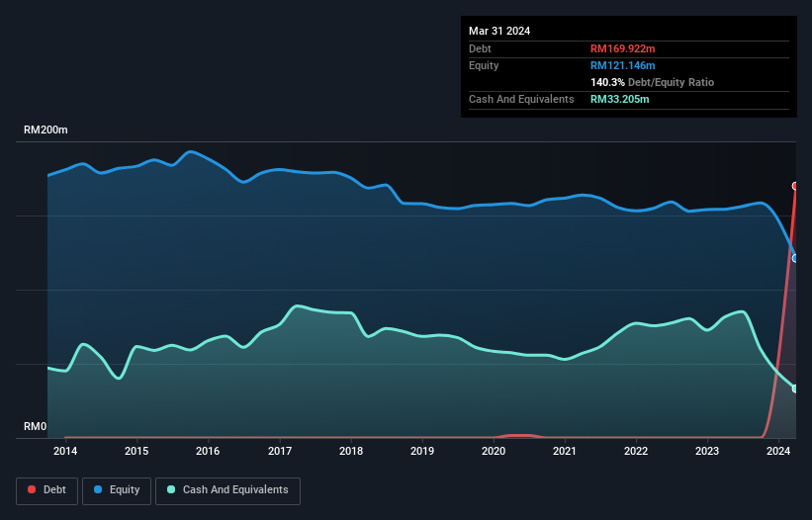Screen dimensions: 812x520
Task: Click the RM200m y-axis label
Action: [x=45, y=130]
